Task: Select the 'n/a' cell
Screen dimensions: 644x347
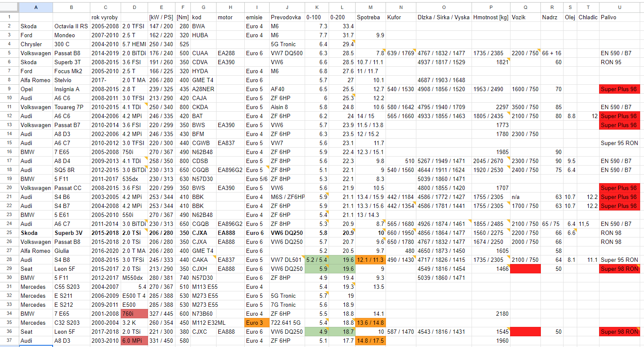Action: (x=525, y=197)
